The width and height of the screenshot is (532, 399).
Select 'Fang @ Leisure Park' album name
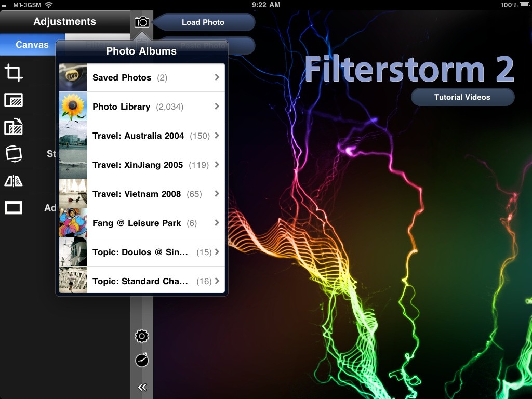pos(137,223)
